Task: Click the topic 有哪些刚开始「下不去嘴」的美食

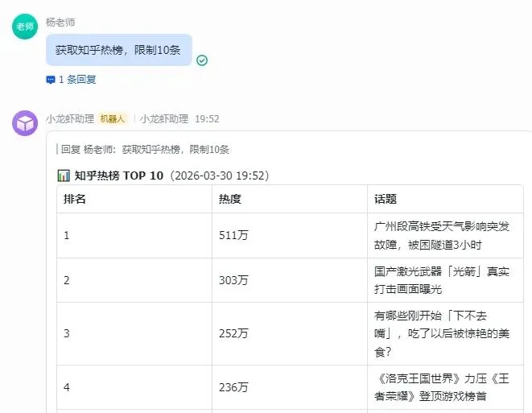Action: point(442,333)
